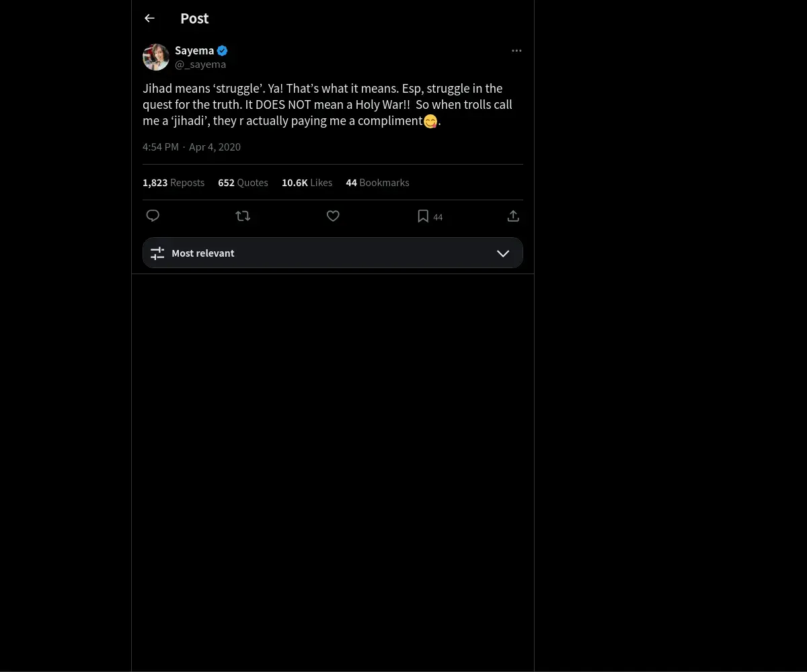Go back using the left arrow
The width and height of the screenshot is (807, 672).
(x=149, y=18)
